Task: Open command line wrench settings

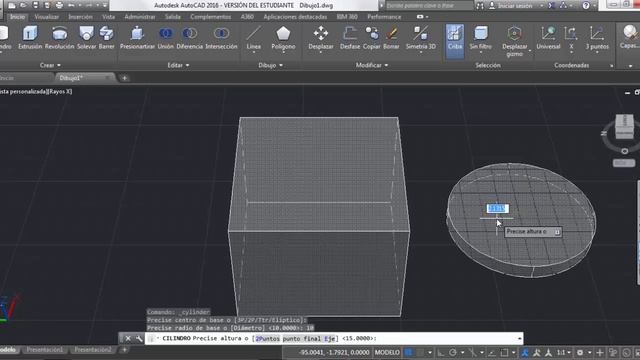Action: pyautogui.click(x=139, y=338)
